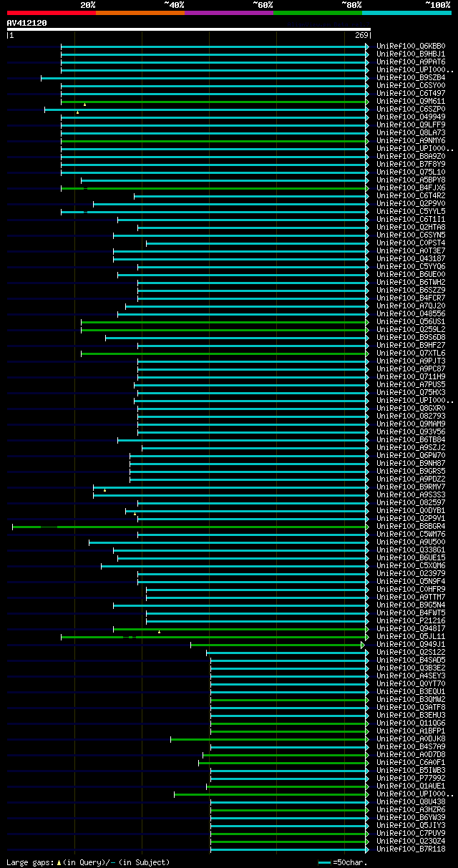458x868 pixels.
Task: Click the UniRef100_B8A9Z0 label
Action: [411, 156]
